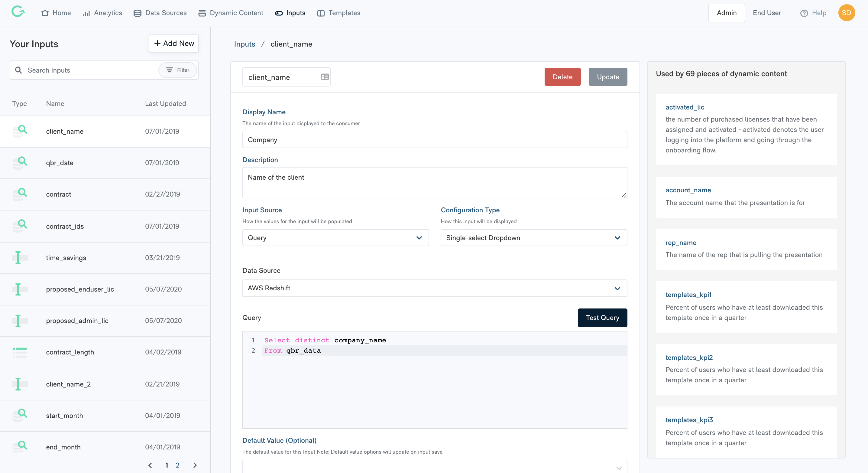The width and height of the screenshot is (868, 473).
Task: Click the Display Name field with Company
Action: [435, 140]
